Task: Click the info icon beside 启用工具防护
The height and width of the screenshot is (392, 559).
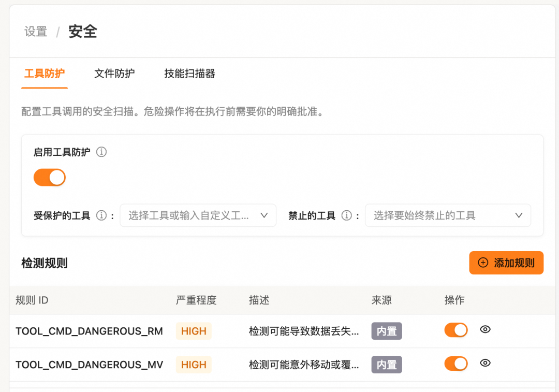Action: (x=102, y=152)
